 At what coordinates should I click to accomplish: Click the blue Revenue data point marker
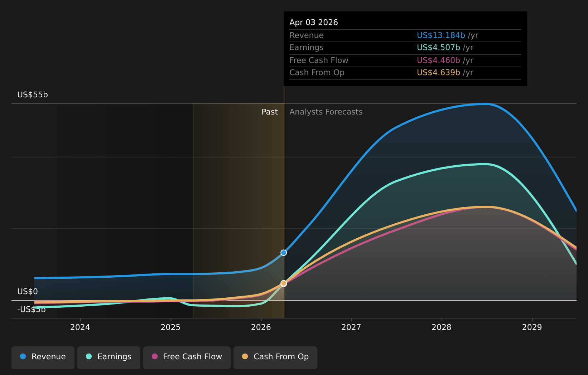click(x=284, y=253)
